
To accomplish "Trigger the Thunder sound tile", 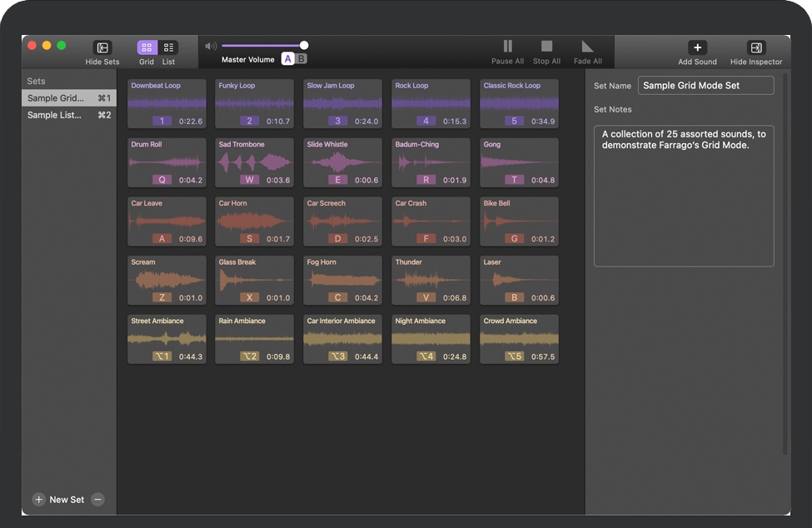I will 431,280.
